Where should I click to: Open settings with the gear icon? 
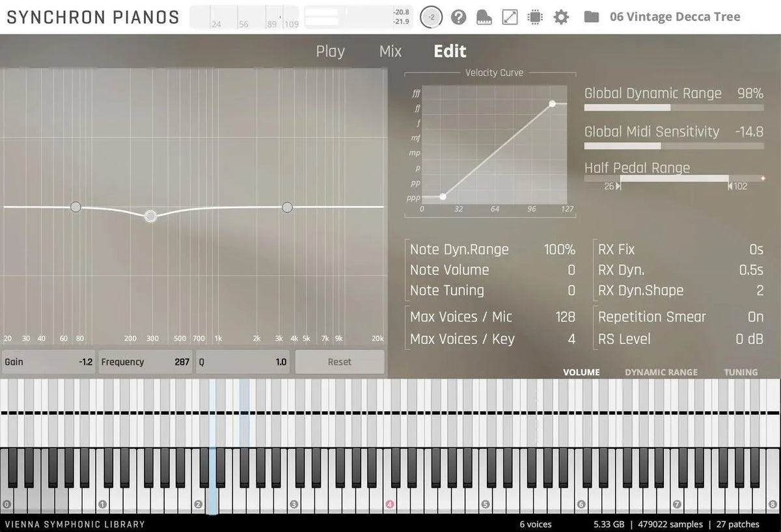pos(561,17)
